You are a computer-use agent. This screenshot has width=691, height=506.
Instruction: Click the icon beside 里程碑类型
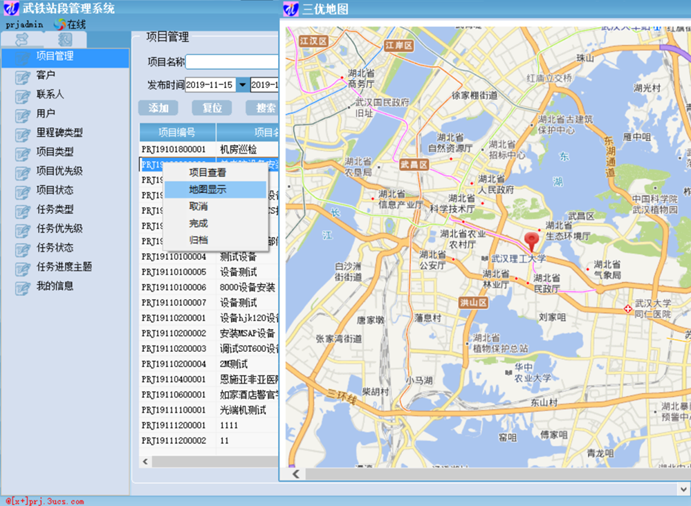pyautogui.click(x=22, y=134)
